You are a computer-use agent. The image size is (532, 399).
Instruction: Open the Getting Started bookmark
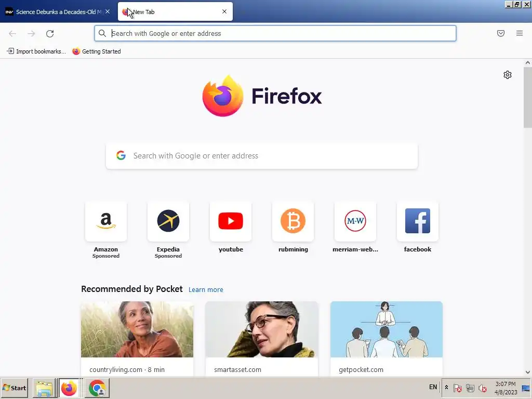97,51
